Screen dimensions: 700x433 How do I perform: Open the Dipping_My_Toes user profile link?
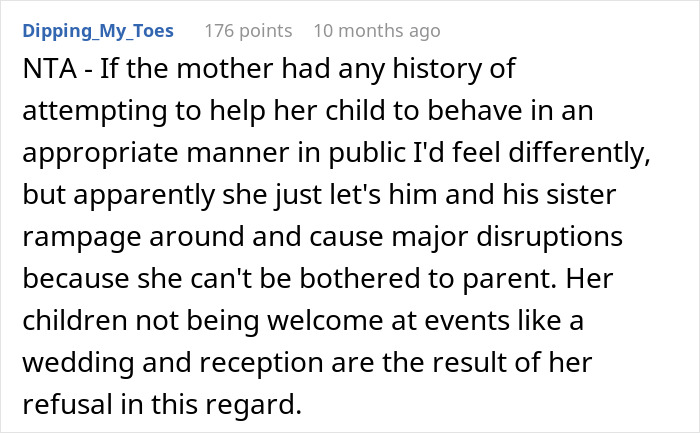tap(98, 31)
